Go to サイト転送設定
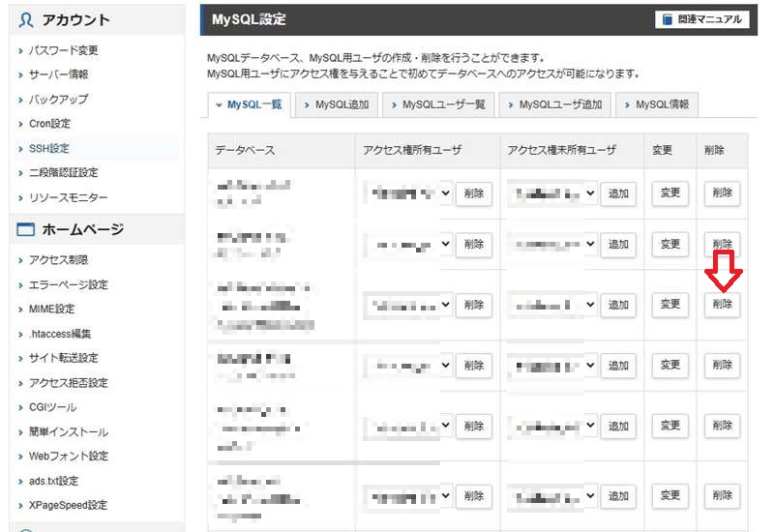The height and width of the screenshot is (532, 774). tap(63, 358)
